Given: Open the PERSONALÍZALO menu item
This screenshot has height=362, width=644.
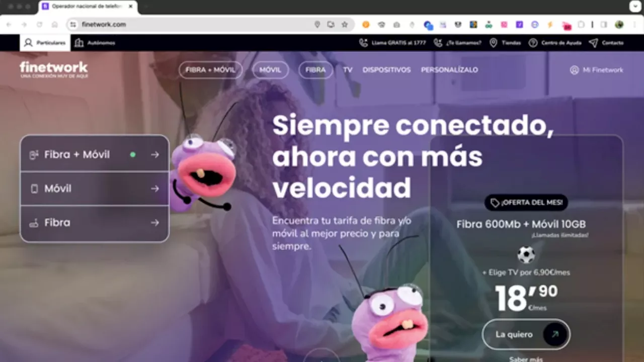Looking at the screenshot, I should pyautogui.click(x=449, y=70).
